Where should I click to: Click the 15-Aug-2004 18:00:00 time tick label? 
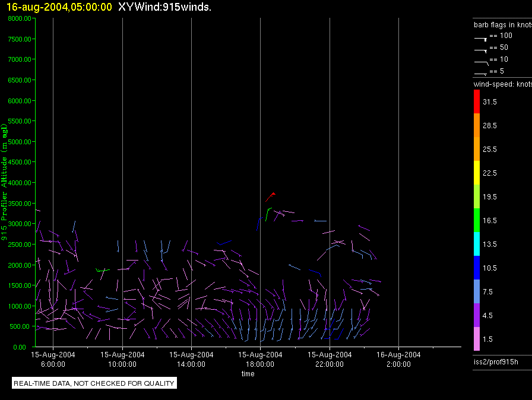pos(260,359)
